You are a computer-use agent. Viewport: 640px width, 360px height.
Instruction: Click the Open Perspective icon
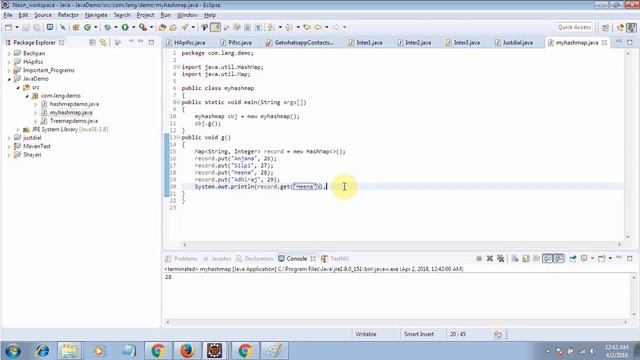click(x=605, y=27)
